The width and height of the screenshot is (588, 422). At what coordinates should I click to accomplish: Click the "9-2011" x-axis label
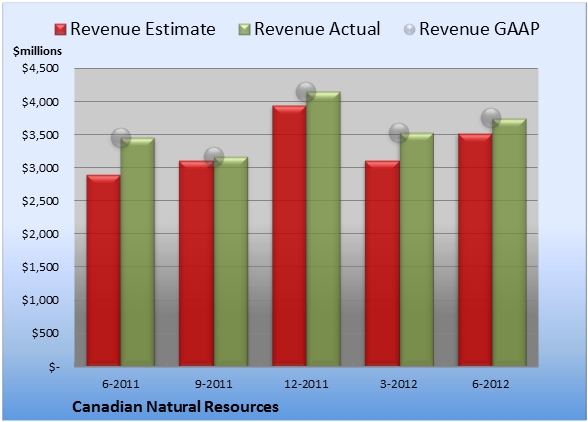(x=213, y=384)
